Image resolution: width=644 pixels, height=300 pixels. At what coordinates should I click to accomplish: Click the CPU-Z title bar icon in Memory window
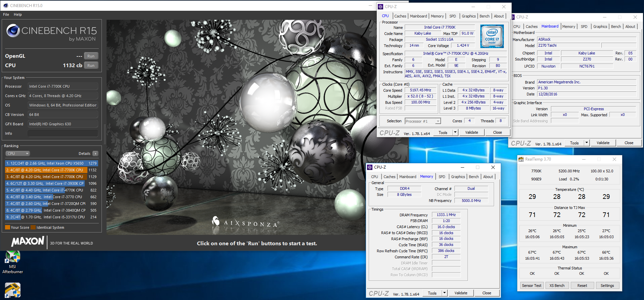click(370, 167)
